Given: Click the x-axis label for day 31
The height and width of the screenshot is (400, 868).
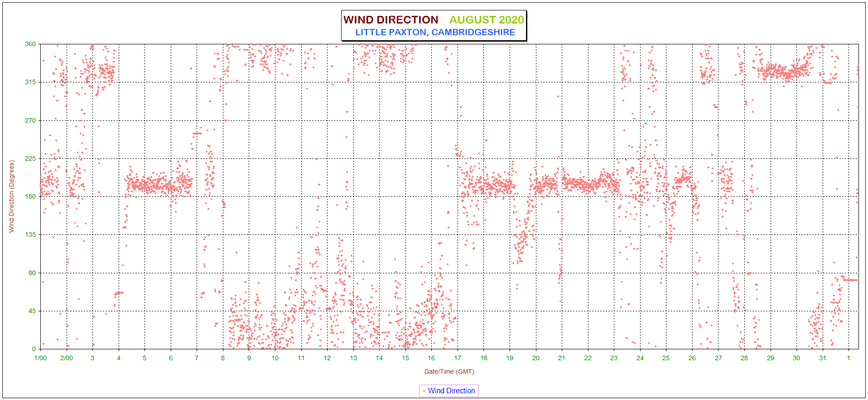Looking at the screenshot, I should click(x=823, y=358).
